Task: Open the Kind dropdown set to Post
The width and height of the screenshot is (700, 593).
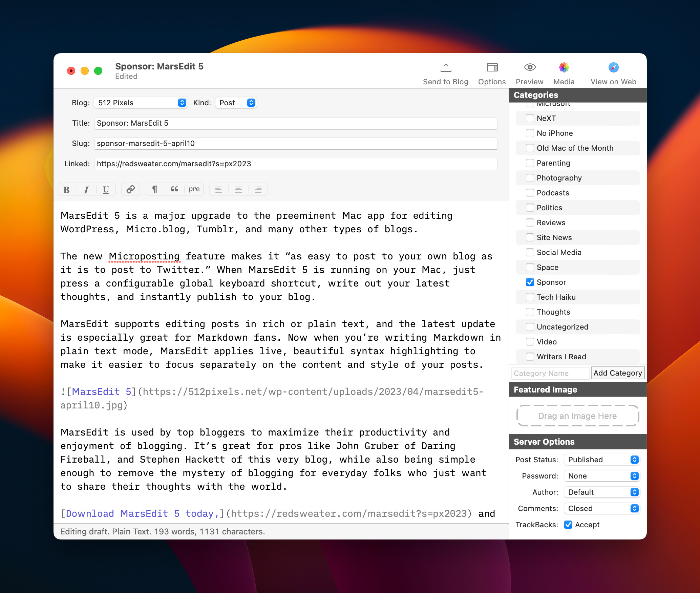Action: tap(236, 103)
